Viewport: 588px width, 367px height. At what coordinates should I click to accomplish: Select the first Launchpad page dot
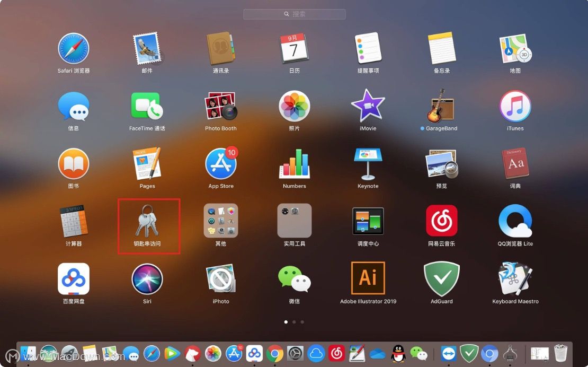(286, 322)
